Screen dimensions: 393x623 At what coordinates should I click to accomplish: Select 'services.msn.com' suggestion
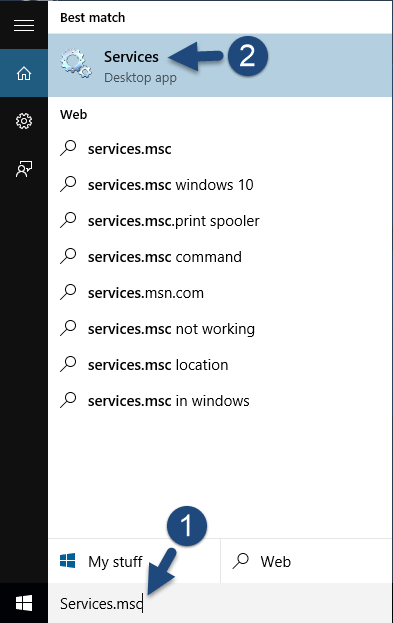(x=220, y=293)
